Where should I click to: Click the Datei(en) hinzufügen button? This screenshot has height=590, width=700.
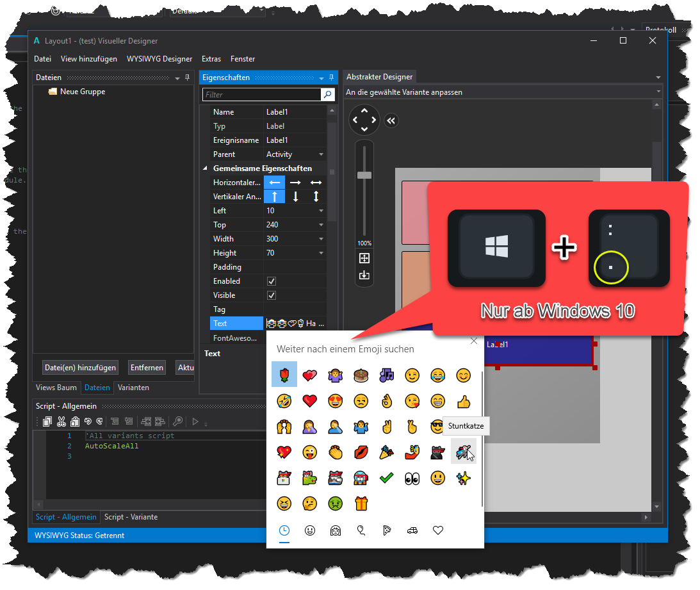pyautogui.click(x=81, y=368)
